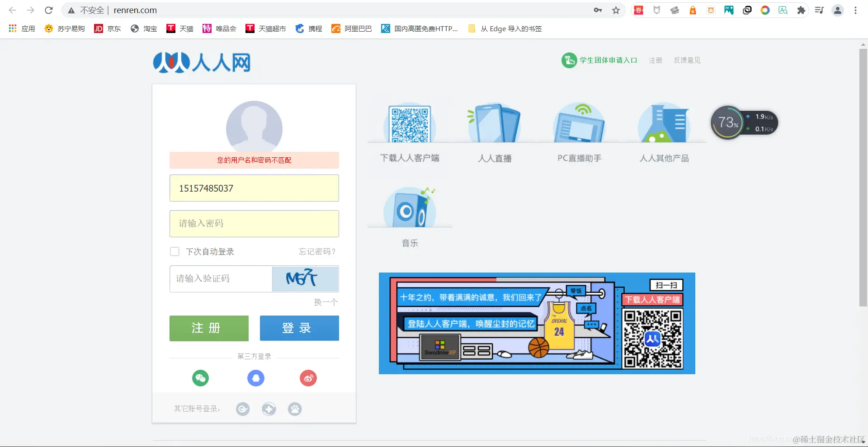Click the snail-shaped other-account login icon
Viewport: 868px width, 447px height.
pyautogui.click(x=243, y=409)
